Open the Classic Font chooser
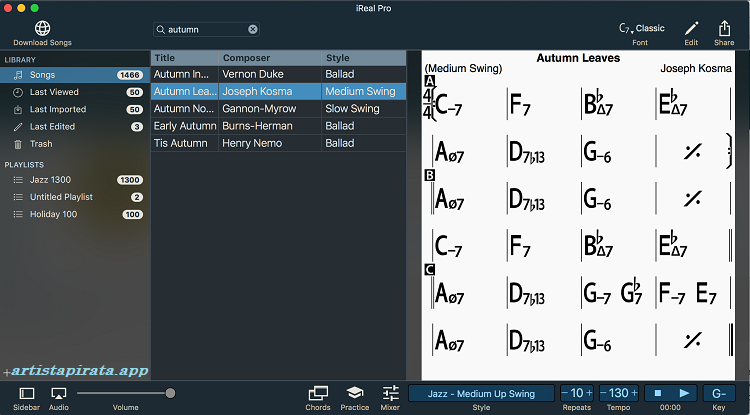Screen dimensions: 750x415 [641, 28]
